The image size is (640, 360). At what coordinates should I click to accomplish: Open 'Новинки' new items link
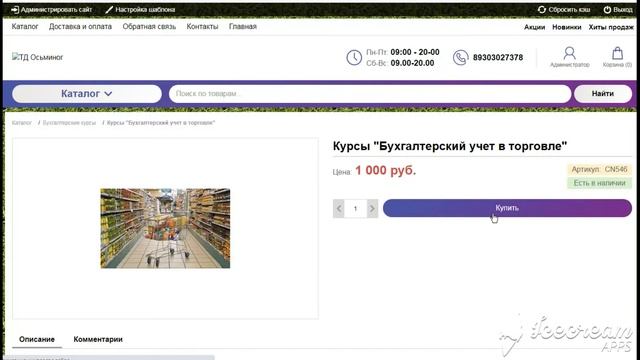[567, 27]
